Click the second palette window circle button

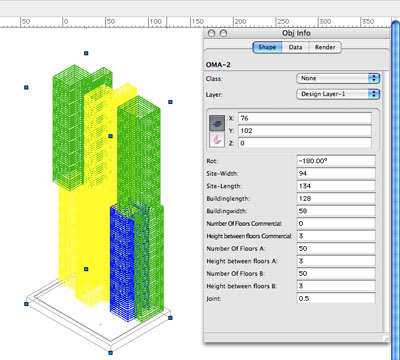[224, 33]
